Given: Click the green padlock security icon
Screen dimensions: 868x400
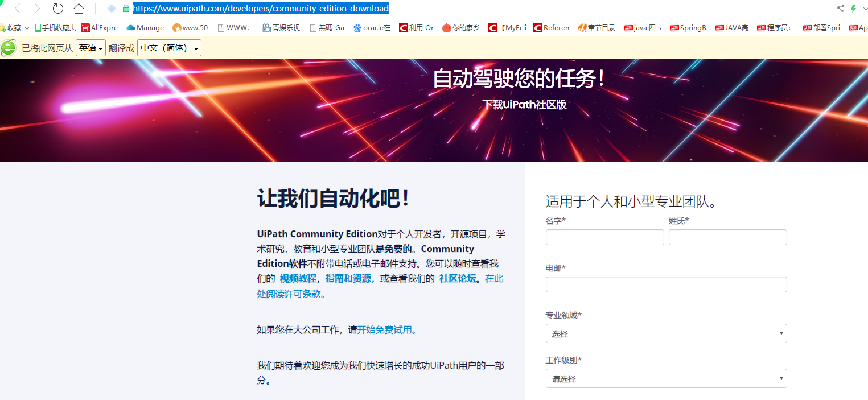Looking at the screenshot, I should coord(126,9).
